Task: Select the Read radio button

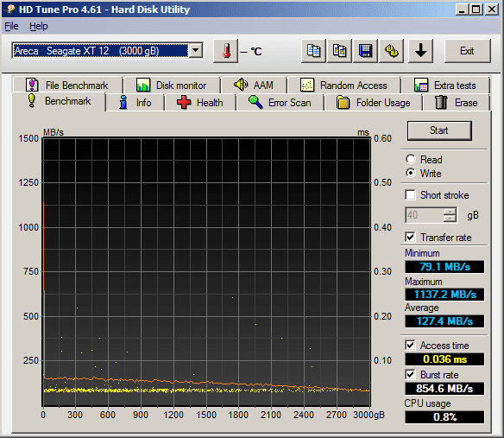Action: click(411, 159)
